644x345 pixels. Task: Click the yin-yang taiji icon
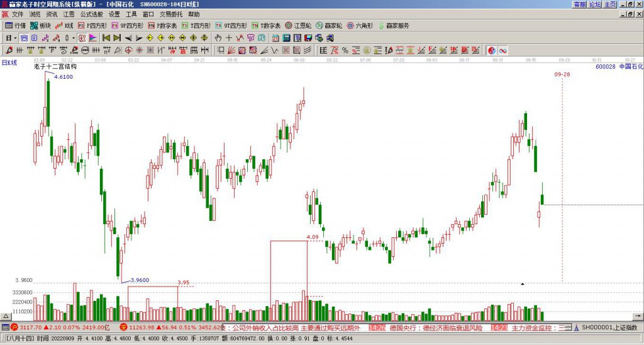492,50
